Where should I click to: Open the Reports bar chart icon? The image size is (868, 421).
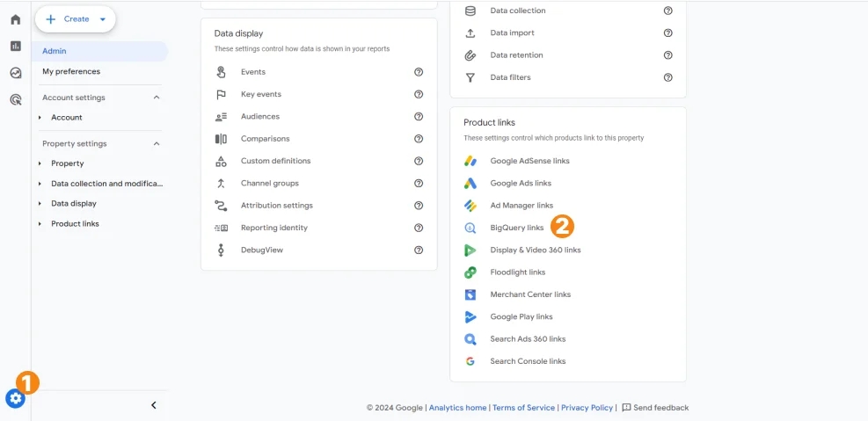pos(16,46)
